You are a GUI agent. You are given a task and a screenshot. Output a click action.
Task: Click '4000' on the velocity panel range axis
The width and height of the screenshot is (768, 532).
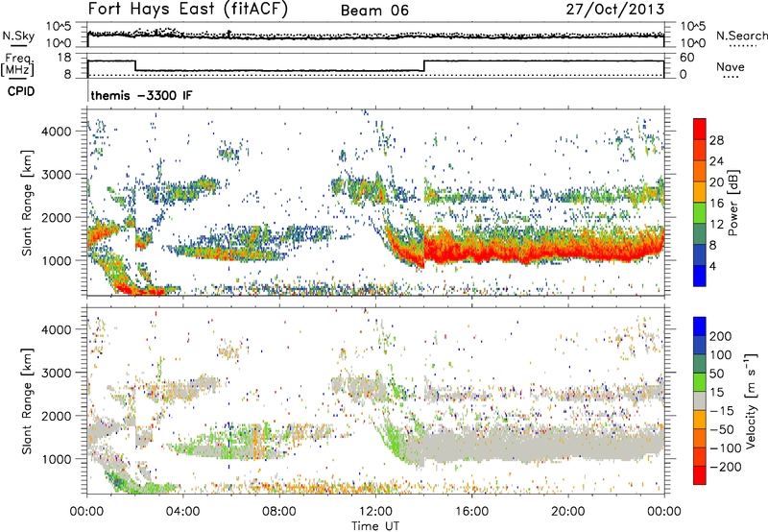coord(56,329)
